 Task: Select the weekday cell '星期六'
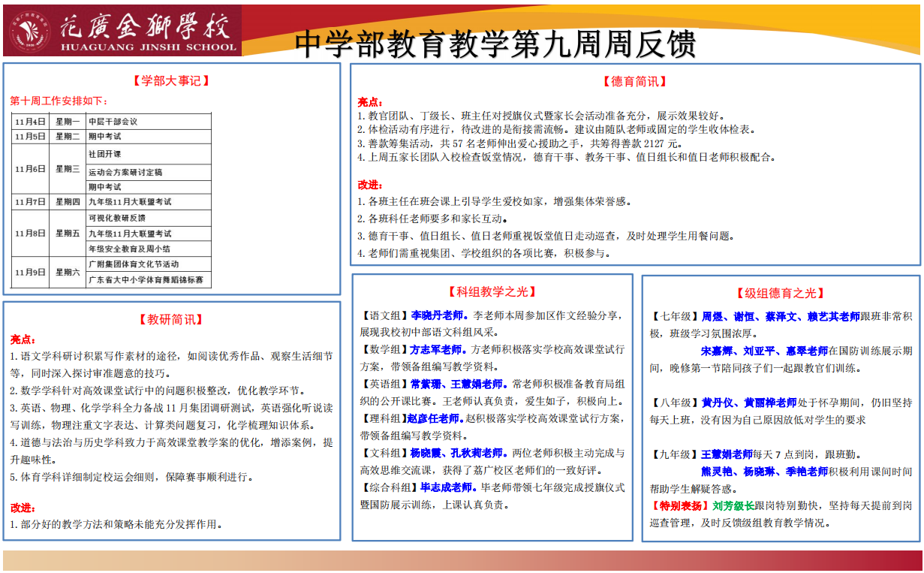coord(67,272)
